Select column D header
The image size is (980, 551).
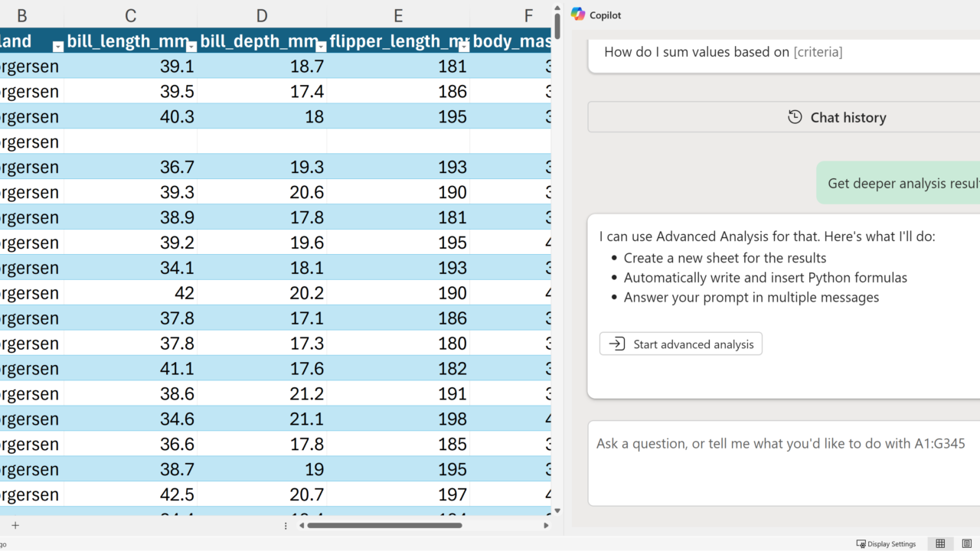(262, 15)
